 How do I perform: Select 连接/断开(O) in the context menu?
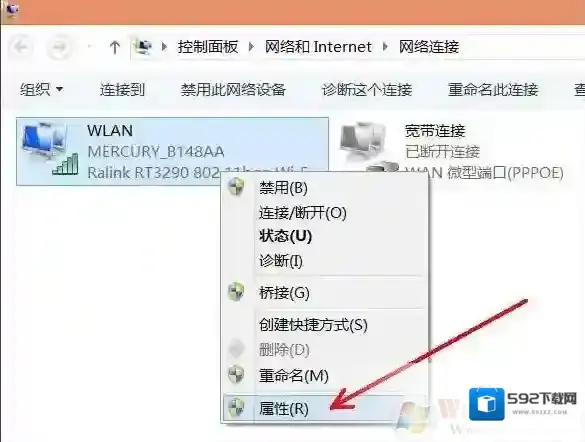point(303,213)
